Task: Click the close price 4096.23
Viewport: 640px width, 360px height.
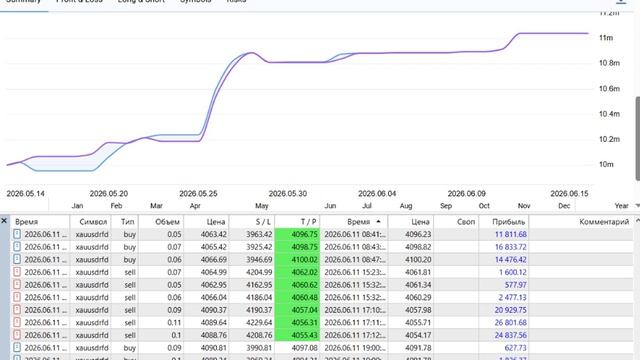Action: click(x=418, y=234)
